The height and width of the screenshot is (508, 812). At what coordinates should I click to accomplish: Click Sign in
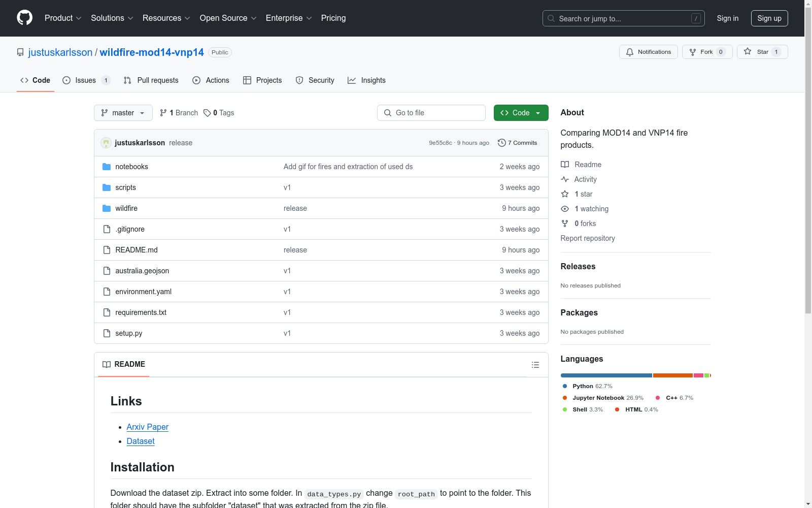[x=727, y=18]
